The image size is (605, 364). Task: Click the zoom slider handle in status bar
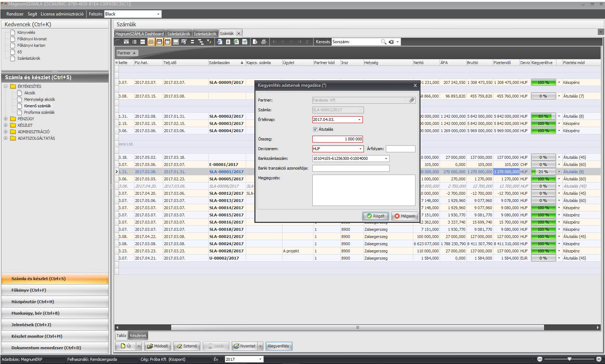coord(569,359)
